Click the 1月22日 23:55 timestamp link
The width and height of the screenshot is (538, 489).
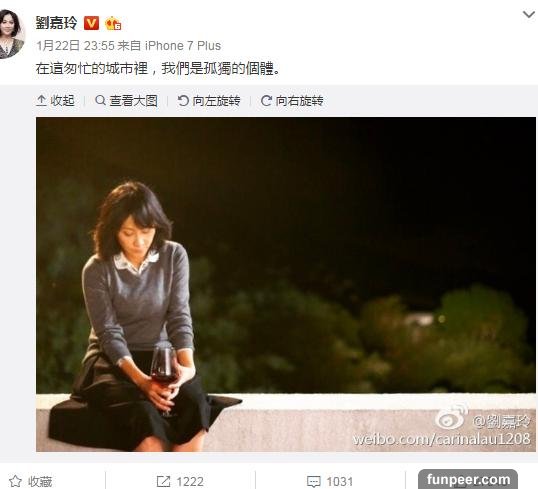pos(75,46)
